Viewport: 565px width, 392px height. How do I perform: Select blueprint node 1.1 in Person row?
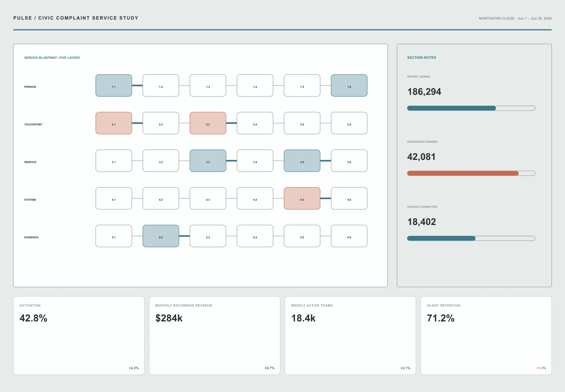click(114, 85)
